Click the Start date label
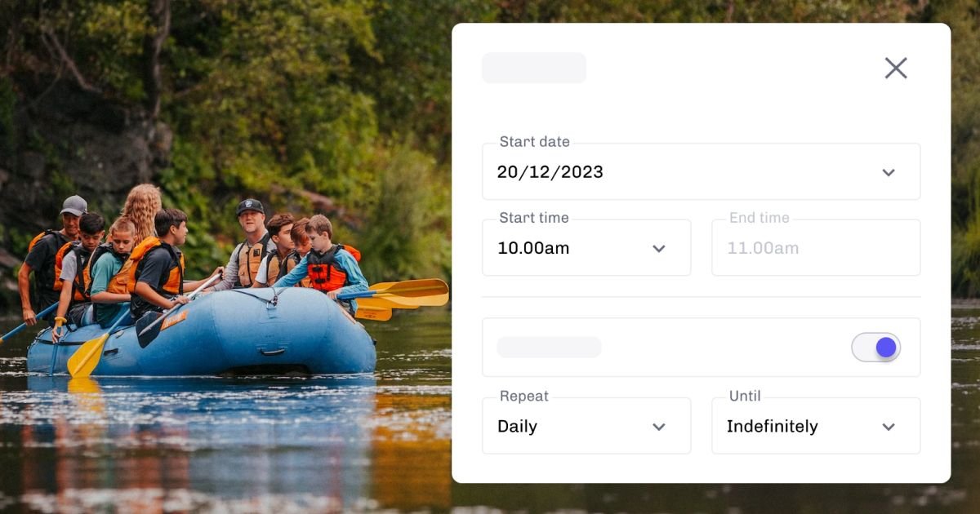This screenshot has width=980, height=514. click(534, 142)
